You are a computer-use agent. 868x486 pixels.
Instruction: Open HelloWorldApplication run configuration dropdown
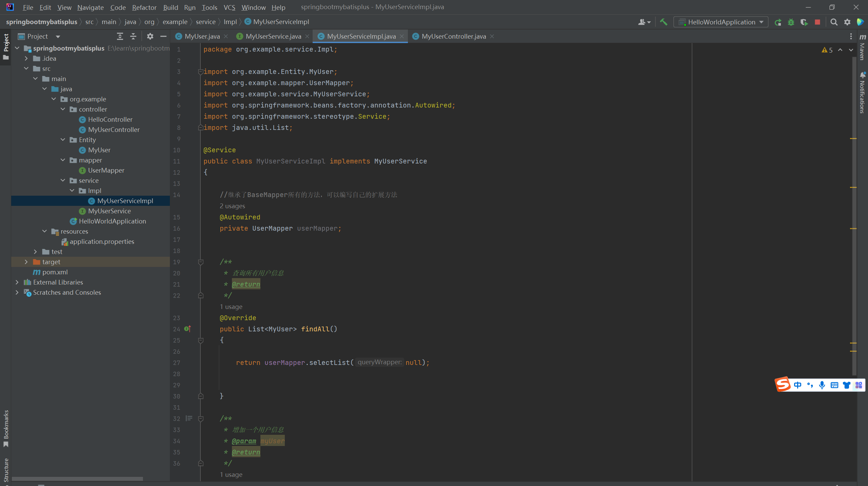pos(721,22)
